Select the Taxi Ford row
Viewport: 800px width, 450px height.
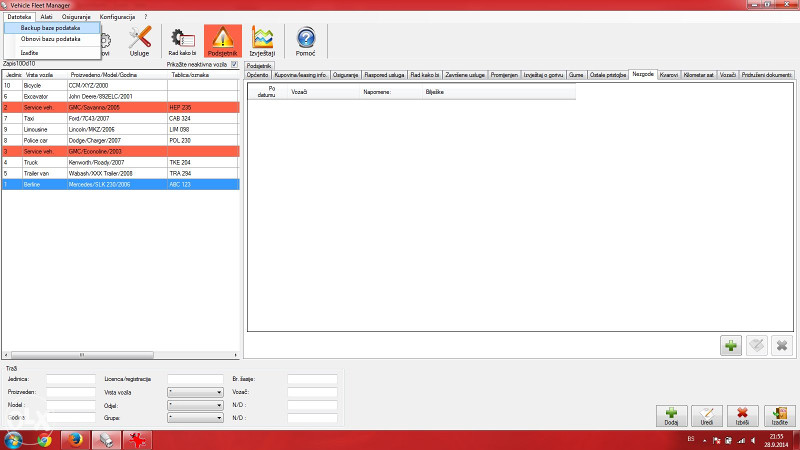121,118
